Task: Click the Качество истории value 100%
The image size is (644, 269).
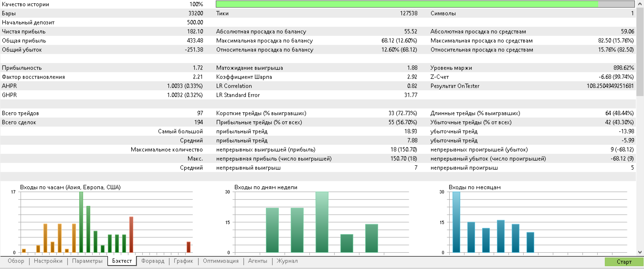Action: [x=196, y=4]
